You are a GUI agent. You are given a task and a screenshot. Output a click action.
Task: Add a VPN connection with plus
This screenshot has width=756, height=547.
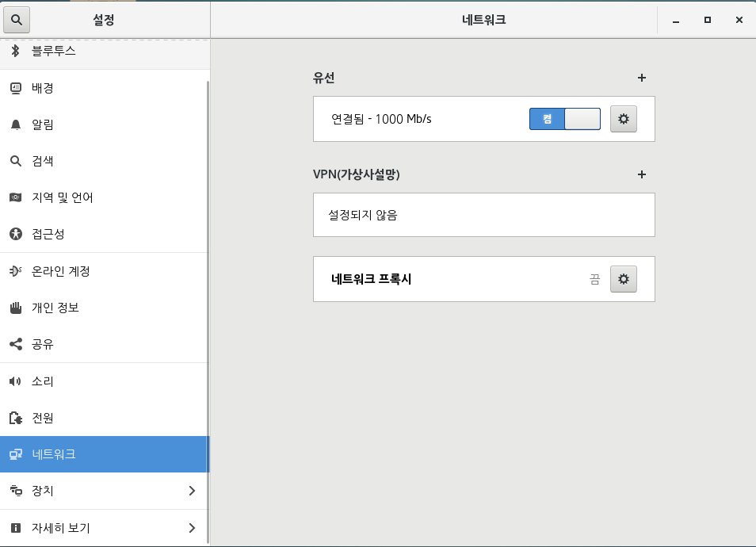click(641, 174)
